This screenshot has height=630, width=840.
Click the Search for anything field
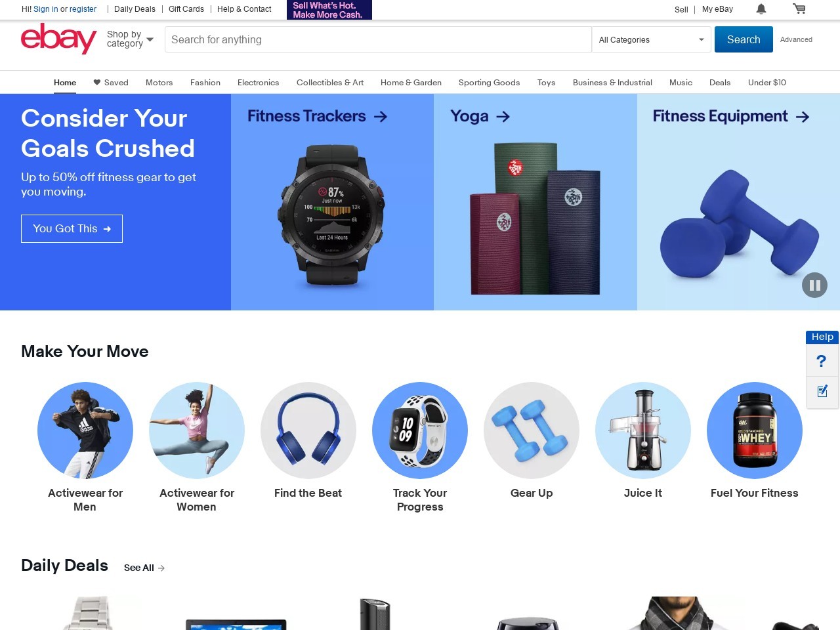click(x=378, y=39)
